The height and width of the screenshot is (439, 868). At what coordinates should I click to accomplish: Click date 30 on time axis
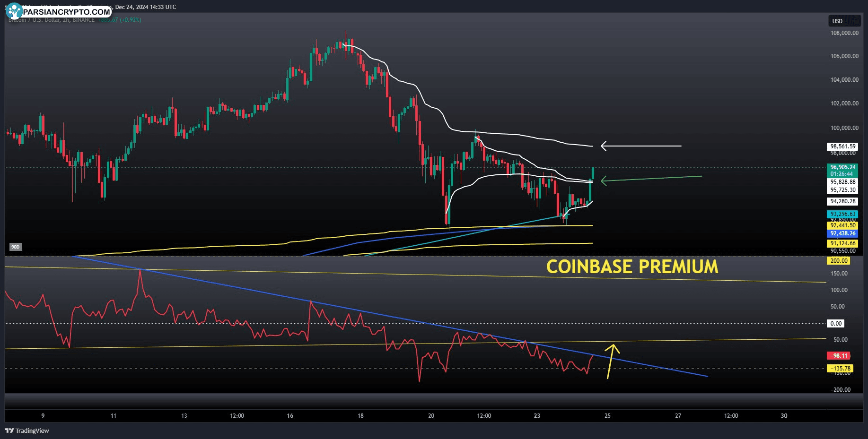(x=784, y=416)
